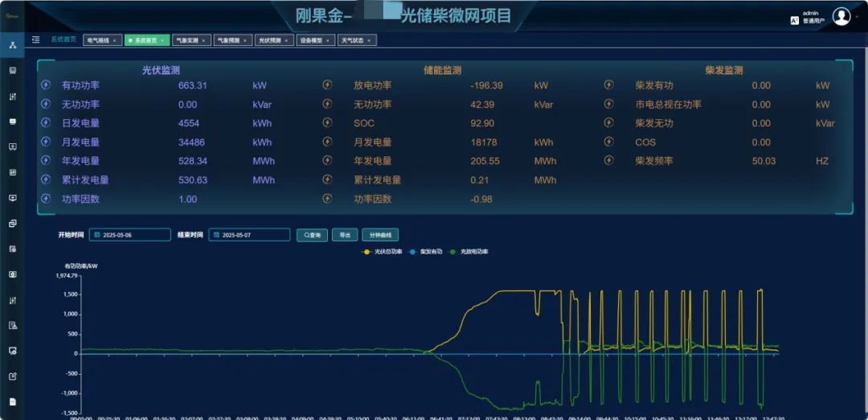The height and width of the screenshot is (420, 868).
Task: Click the topology icon in the sidebar
Action: (x=12, y=44)
